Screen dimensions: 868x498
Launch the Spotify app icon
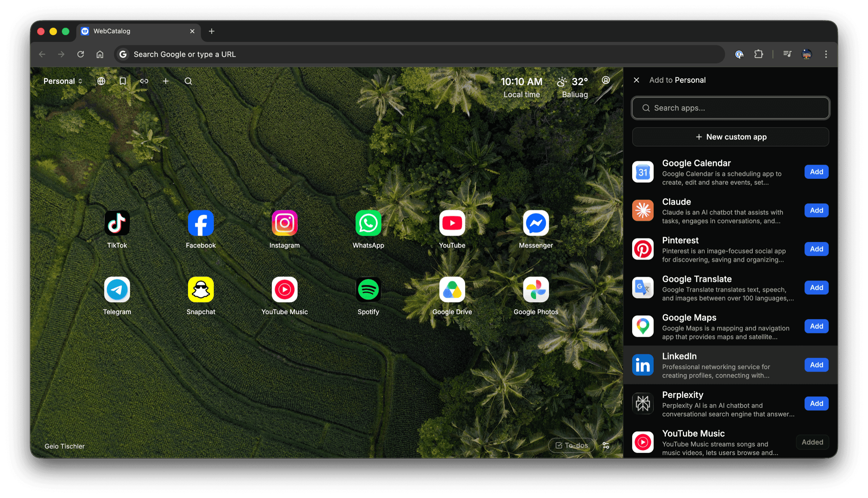(368, 289)
